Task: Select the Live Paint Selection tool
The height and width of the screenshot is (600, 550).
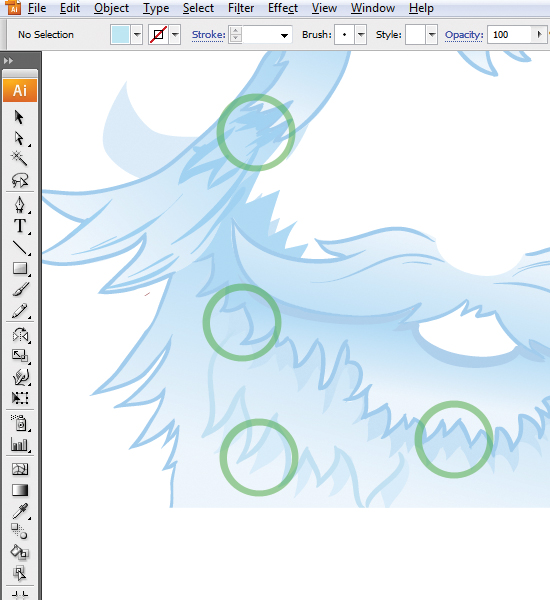Action: click(20, 573)
